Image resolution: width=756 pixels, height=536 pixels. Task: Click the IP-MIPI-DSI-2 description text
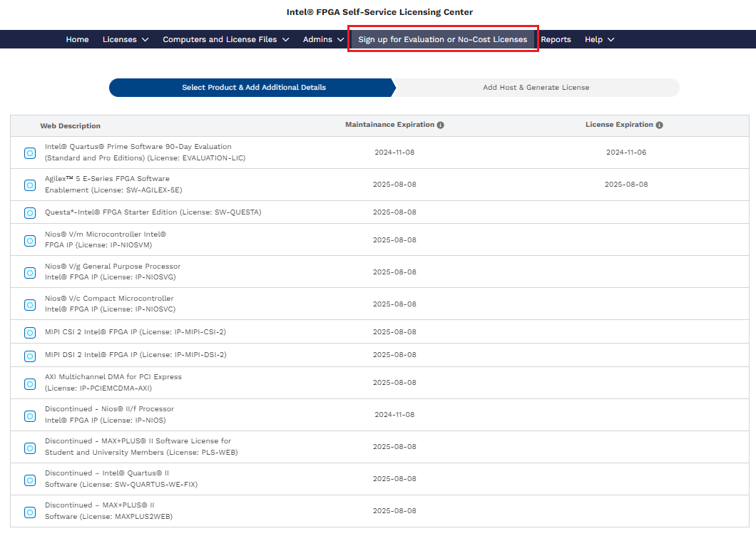pos(136,355)
